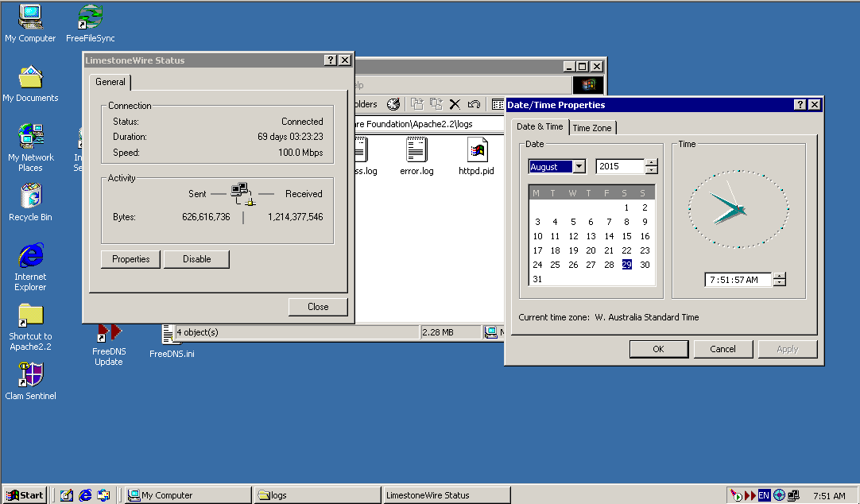The height and width of the screenshot is (504, 860).
Task: Decrease the year with the down spinner
Action: tap(652, 170)
